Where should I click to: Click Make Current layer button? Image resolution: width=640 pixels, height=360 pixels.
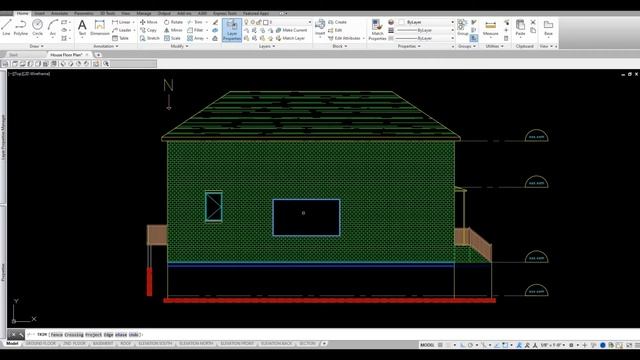[291, 30]
